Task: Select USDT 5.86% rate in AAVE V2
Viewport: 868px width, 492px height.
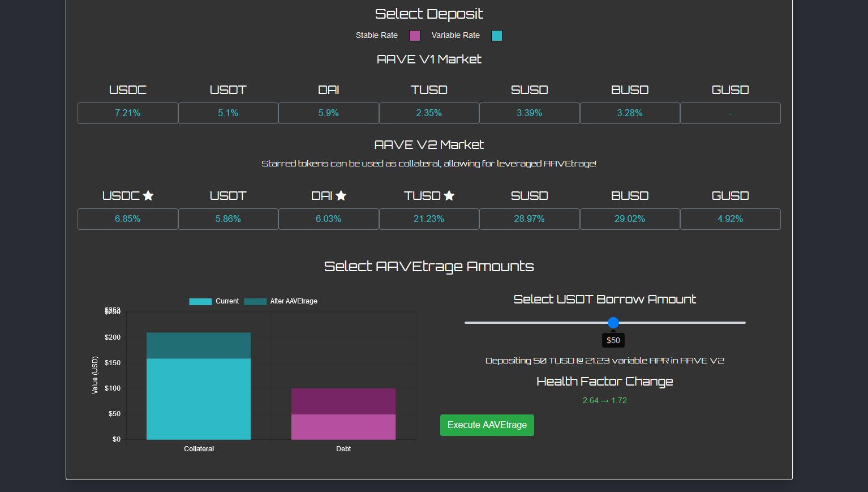Action: coord(228,219)
